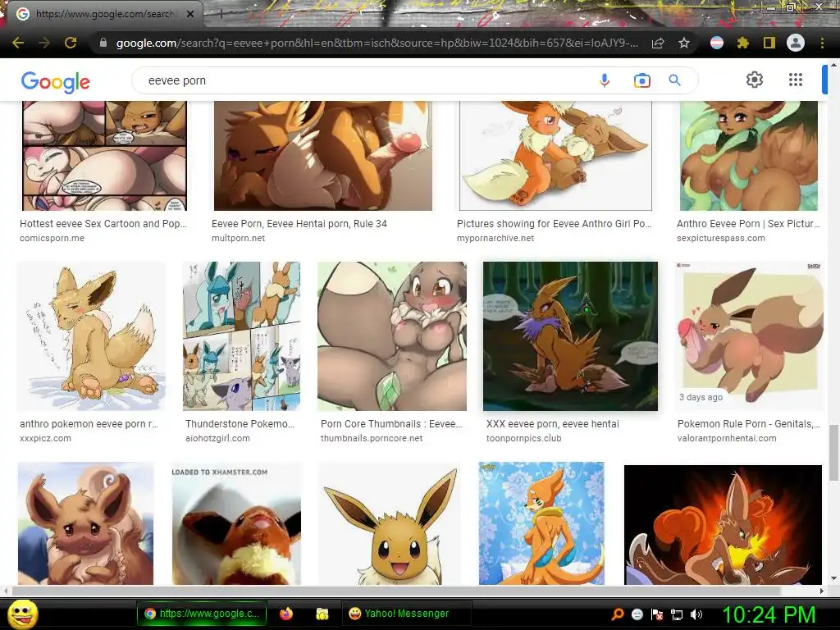Image resolution: width=840 pixels, height=630 pixels.
Task: Go to the Google home logo
Action: tap(56, 81)
